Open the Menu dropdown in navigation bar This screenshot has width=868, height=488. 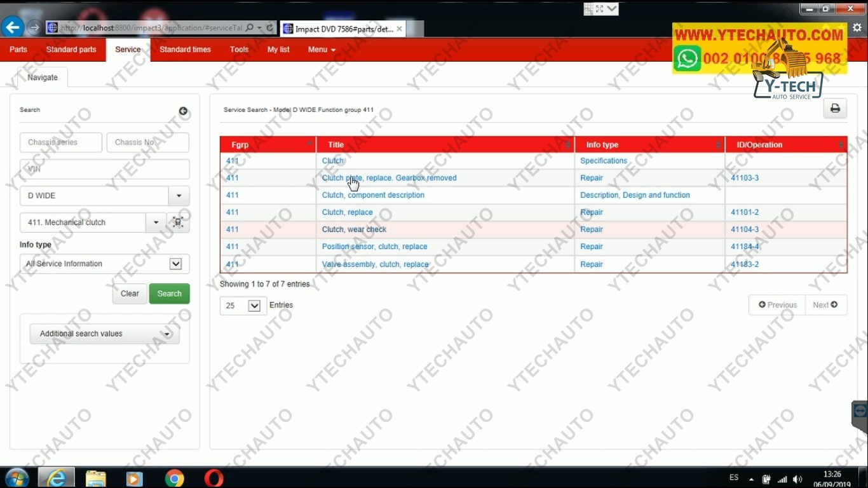[x=322, y=50]
